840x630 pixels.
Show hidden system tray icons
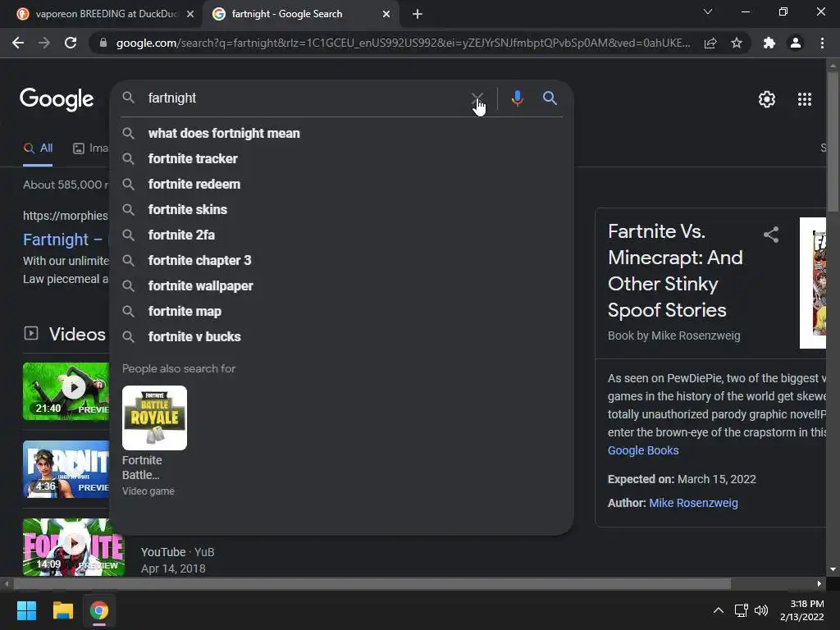[x=719, y=610]
